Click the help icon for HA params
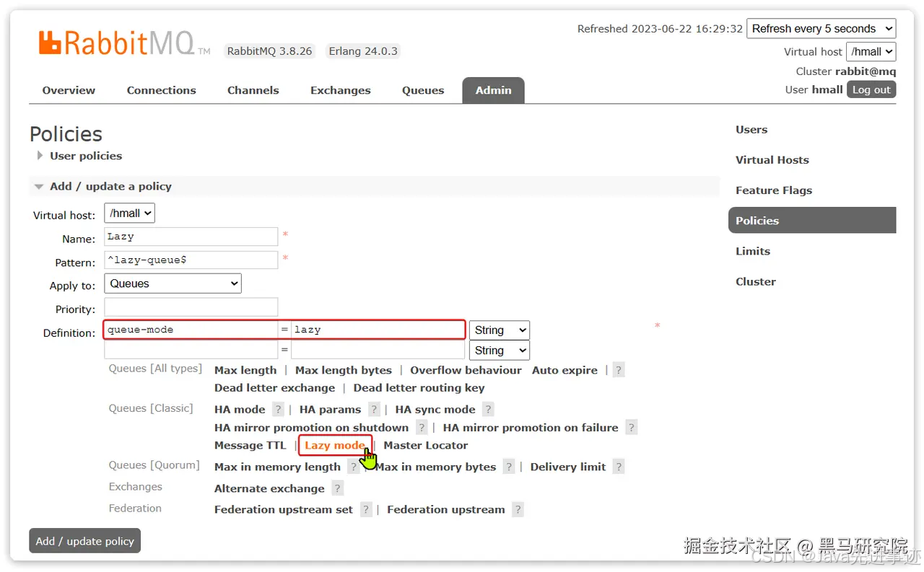 pos(374,409)
